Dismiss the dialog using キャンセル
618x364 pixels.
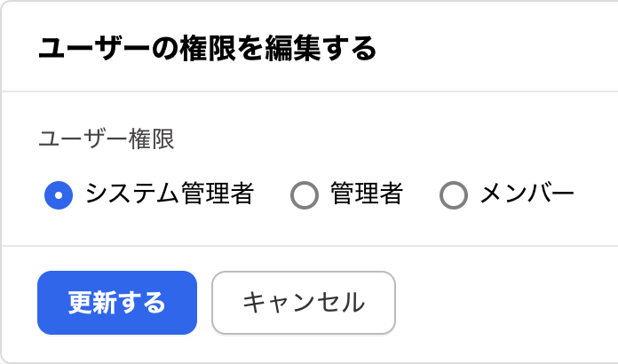click(304, 303)
